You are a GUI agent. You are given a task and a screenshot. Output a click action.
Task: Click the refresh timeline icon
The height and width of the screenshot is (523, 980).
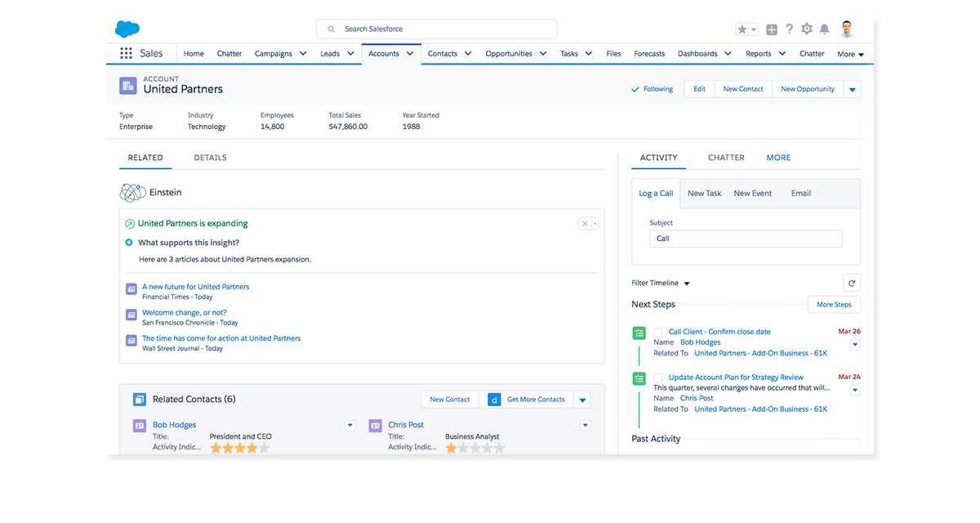(852, 283)
